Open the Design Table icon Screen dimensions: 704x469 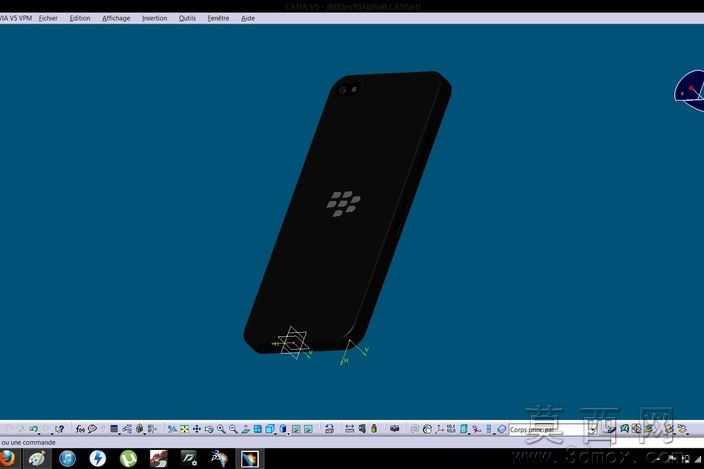click(114, 429)
